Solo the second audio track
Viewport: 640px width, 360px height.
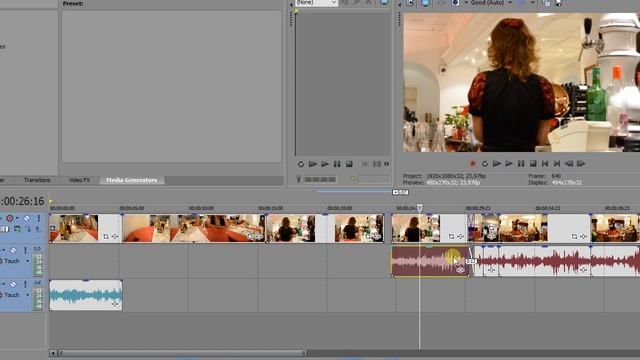point(25,284)
